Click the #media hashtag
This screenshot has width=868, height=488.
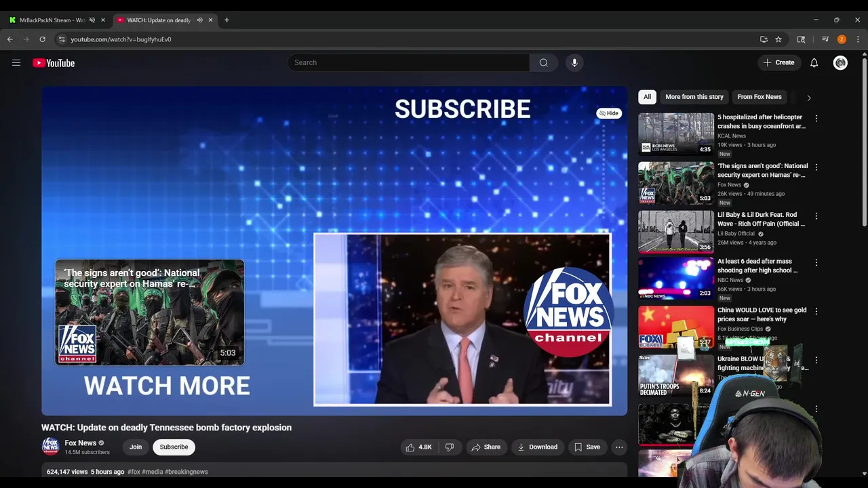pos(153,472)
